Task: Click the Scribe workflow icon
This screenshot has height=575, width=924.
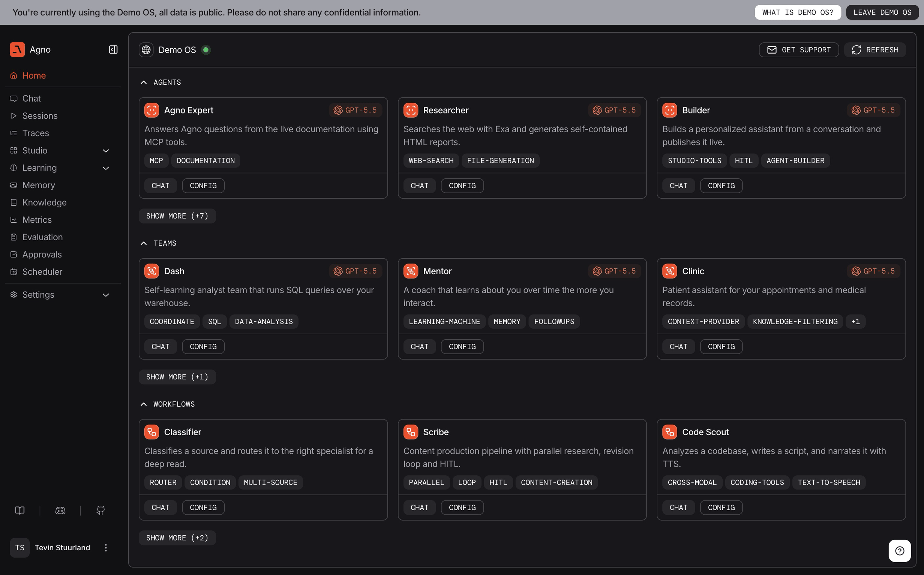Action: [411, 432]
